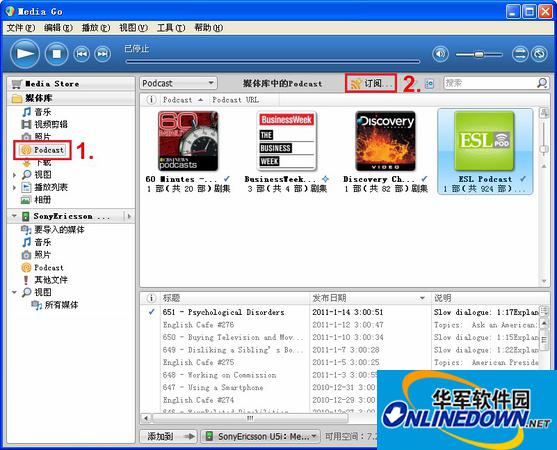Open the SonyEricsson U5i device dropdown
The height and width of the screenshot is (450, 557).
[260, 437]
